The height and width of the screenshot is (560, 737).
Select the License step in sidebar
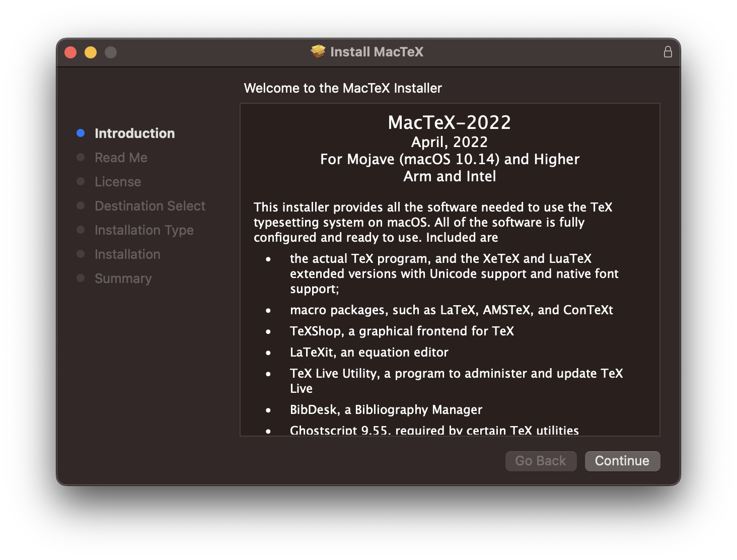[x=118, y=182]
